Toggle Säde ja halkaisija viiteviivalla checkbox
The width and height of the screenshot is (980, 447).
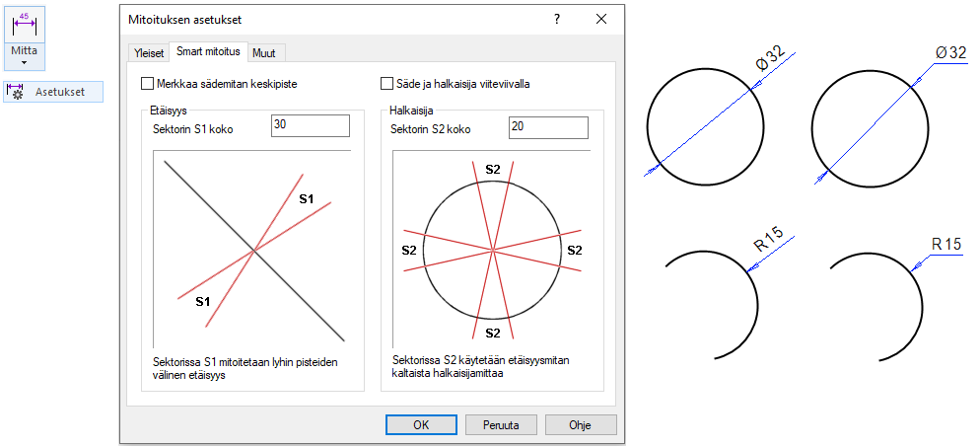click(x=387, y=84)
